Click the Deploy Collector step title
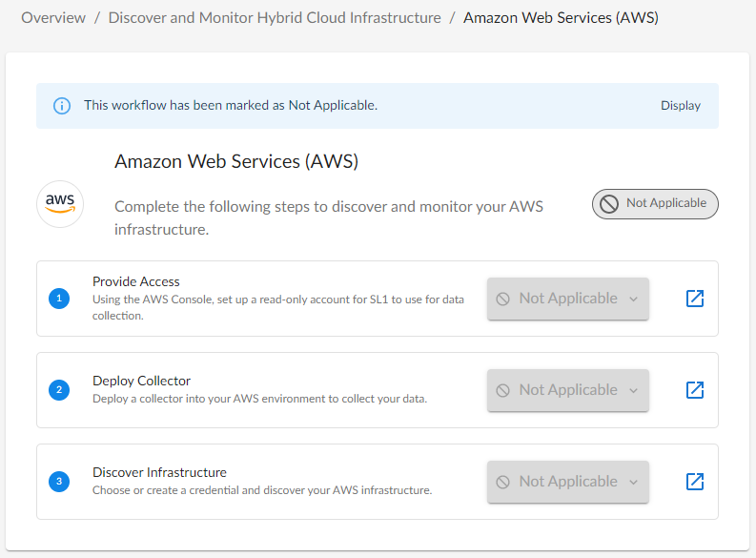This screenshot has width=756, height=558. tap(142, 381)
